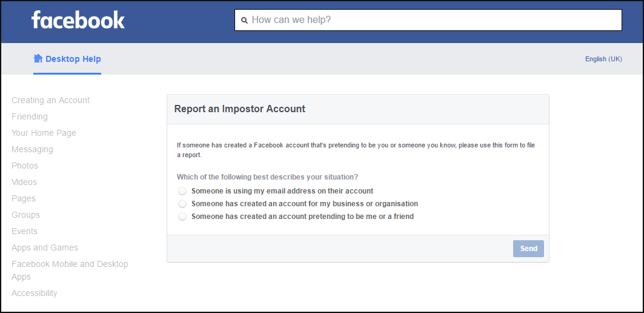Screen dimensions: 644x313
Task: Open Creating an Account help topic
Action: [50, 100]
